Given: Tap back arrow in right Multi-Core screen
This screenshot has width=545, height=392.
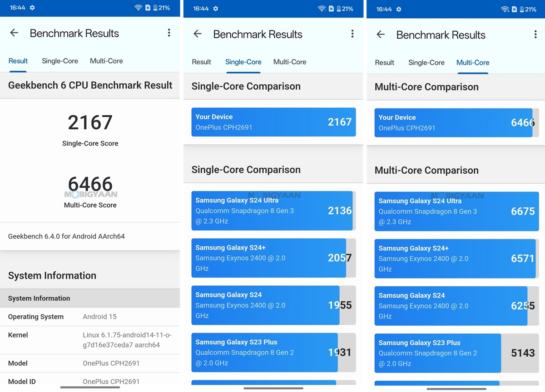Looking at the screenshot, I should 381,35.
